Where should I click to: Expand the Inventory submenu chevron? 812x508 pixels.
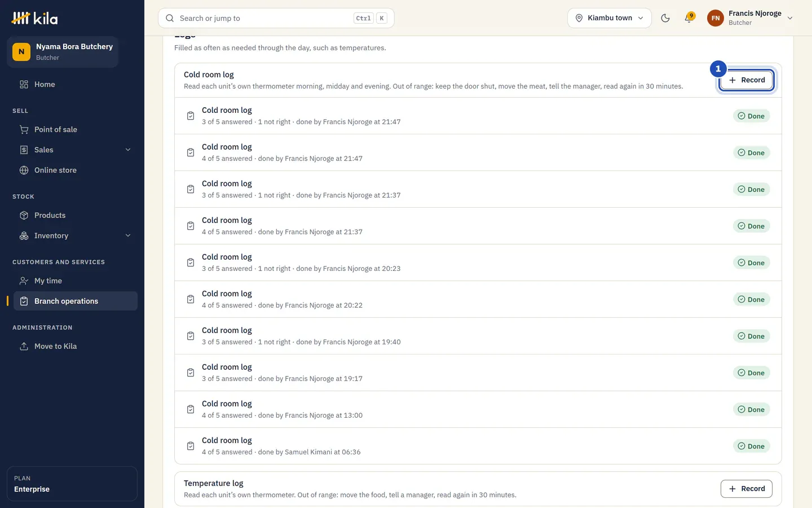point(128,235)
